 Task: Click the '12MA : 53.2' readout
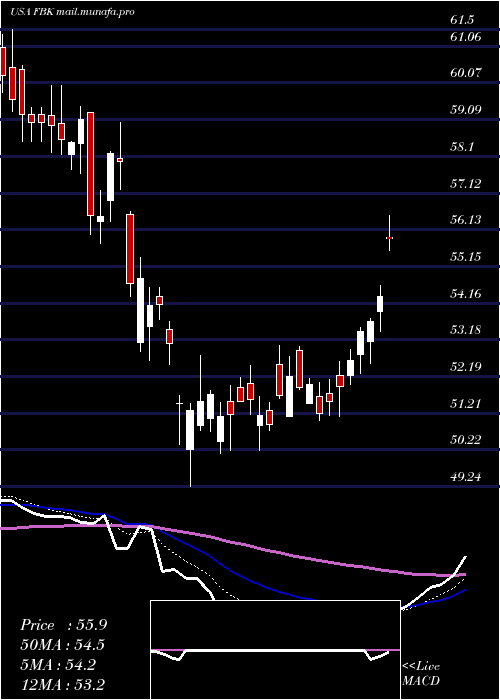[63, 684]
